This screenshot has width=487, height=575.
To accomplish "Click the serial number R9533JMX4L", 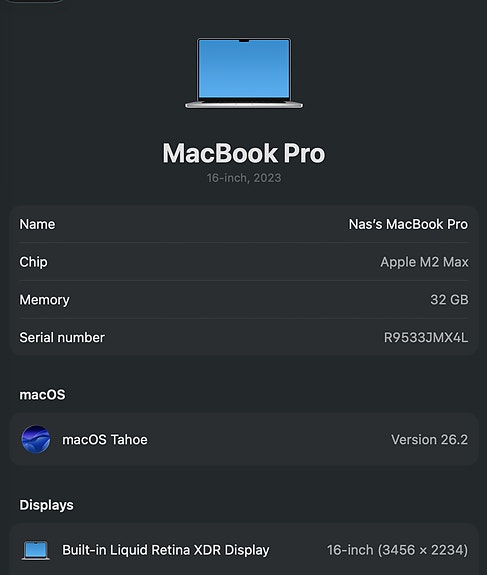I will 426,337.
